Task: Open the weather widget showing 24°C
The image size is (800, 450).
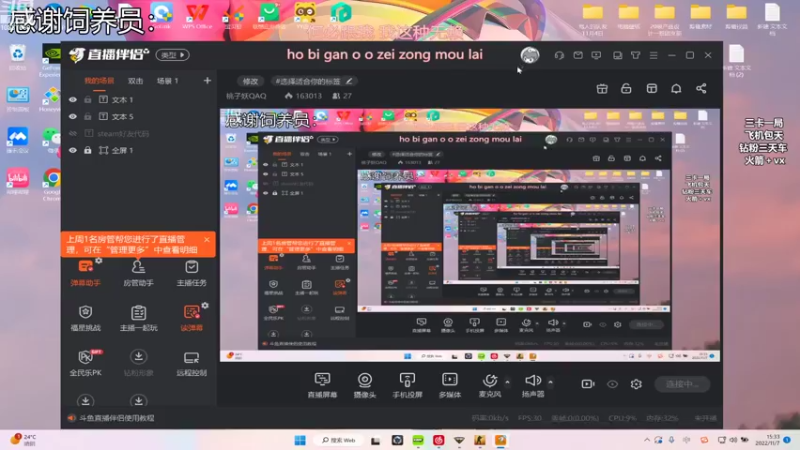Action: click(23, 440)
